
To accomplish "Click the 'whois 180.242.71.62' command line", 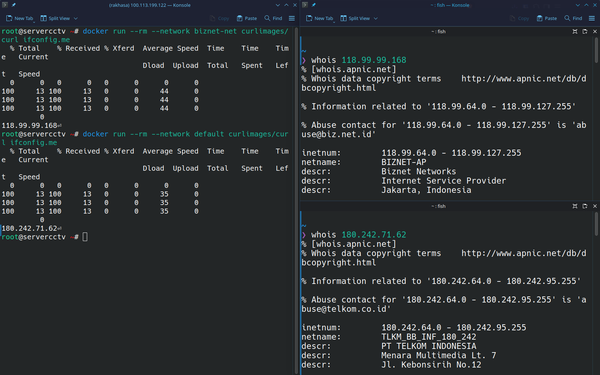I will [x=359, y=235].
